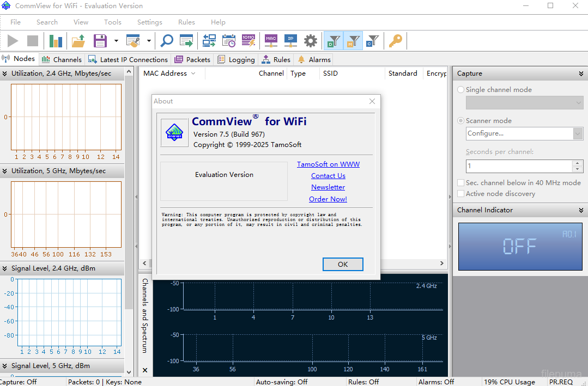
Task: Open the Rules menu
Action: 186,22
